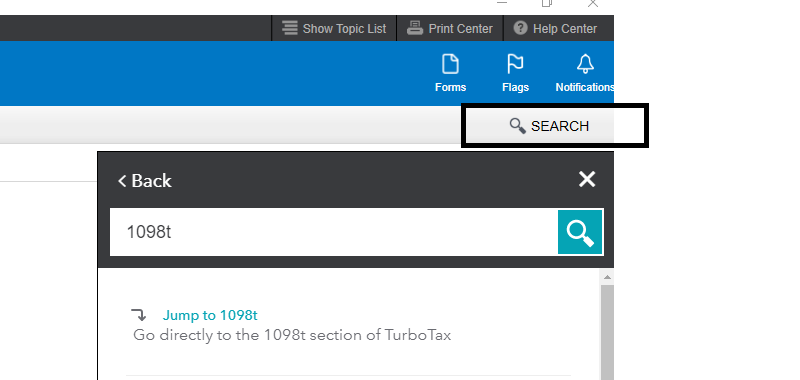Open the Flags icon
The image size is (800, 380).
click(x=515, y=65)
